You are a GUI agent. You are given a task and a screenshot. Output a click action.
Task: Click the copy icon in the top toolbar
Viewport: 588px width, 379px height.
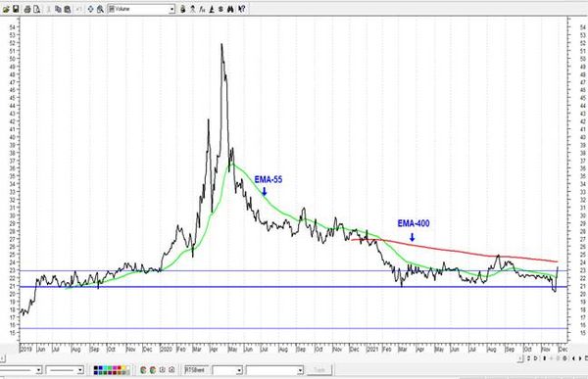coord(58,9)
